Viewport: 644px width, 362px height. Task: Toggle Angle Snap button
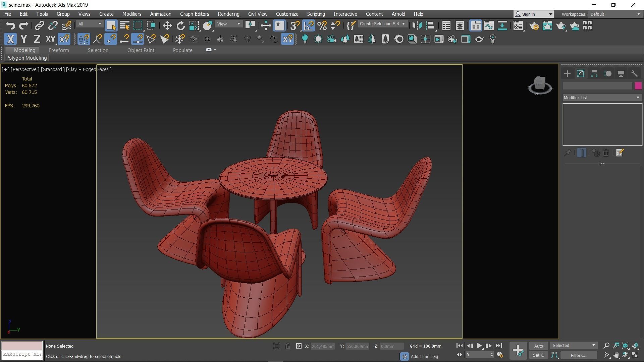point(309,26)
